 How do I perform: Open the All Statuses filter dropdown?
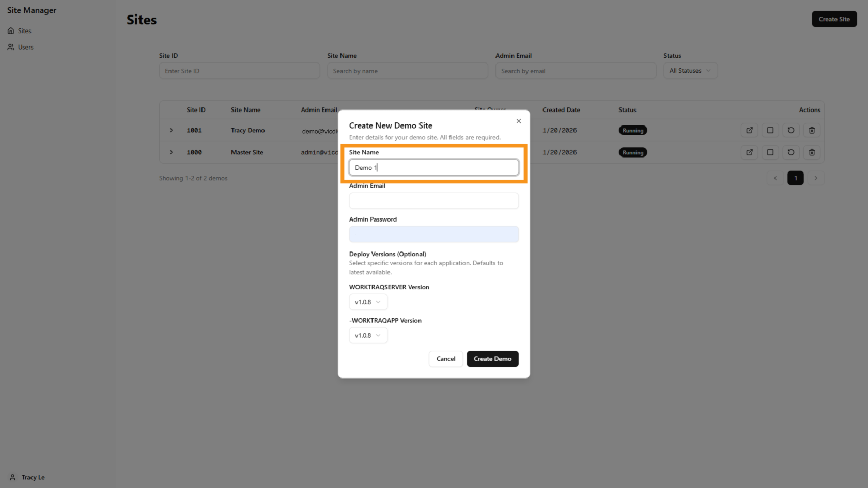pos(690,70)
